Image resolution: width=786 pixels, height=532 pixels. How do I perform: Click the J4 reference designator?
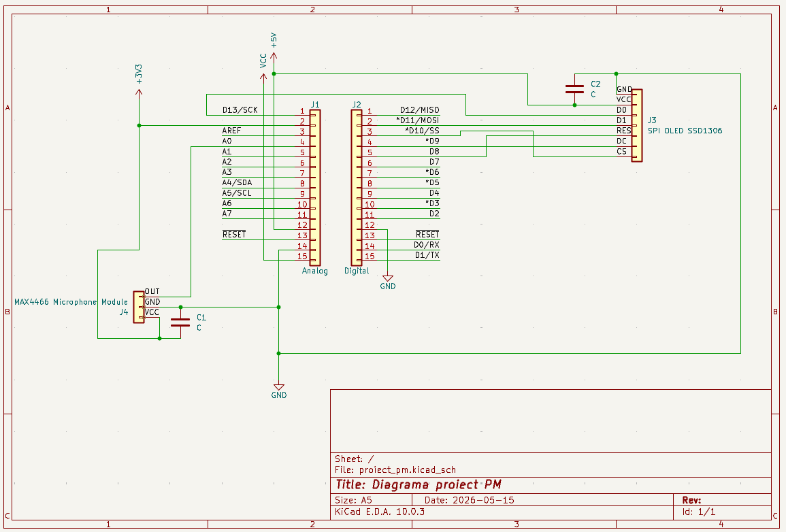124,312
